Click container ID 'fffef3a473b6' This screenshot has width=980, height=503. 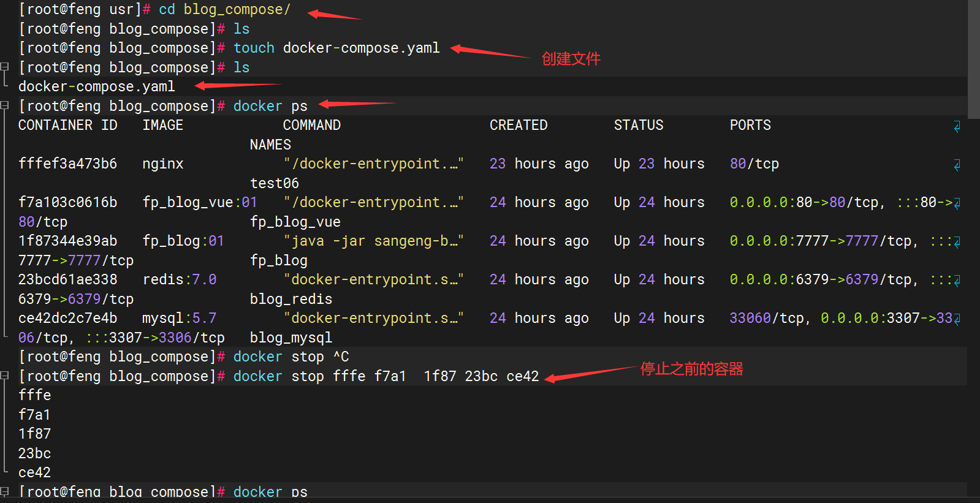point(67,164)
